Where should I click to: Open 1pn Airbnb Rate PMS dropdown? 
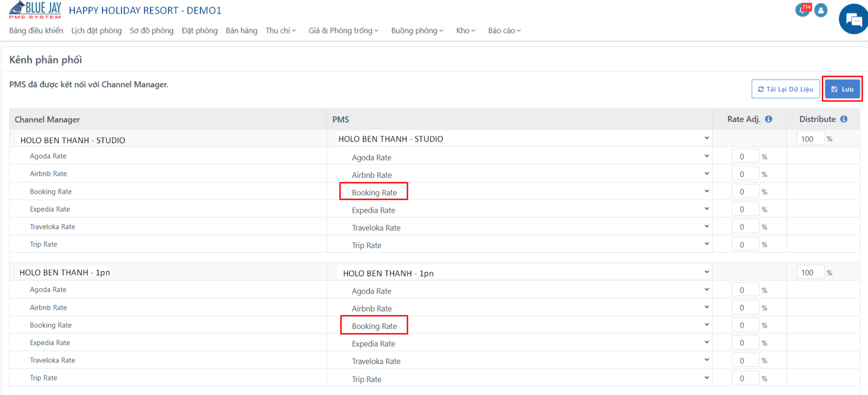pyautogui.click(x=524, y=308)
